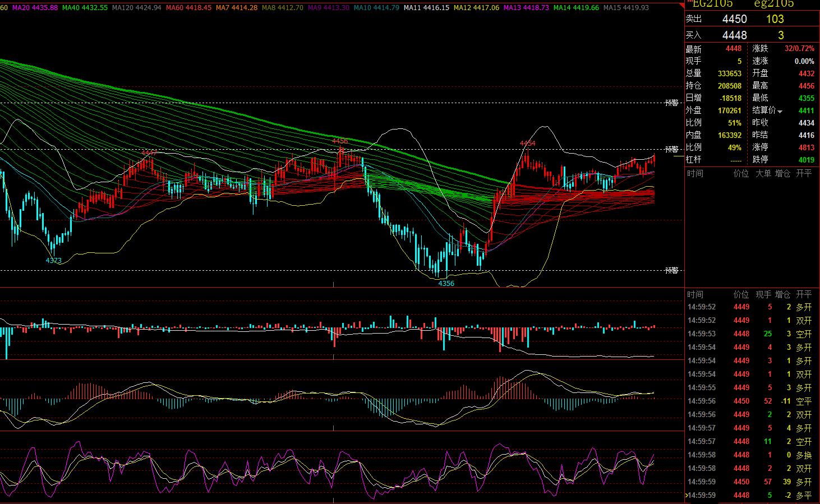Click the 最新 latest price value
Viewport: 820px width, 504px height.
[x=733, y=49]
